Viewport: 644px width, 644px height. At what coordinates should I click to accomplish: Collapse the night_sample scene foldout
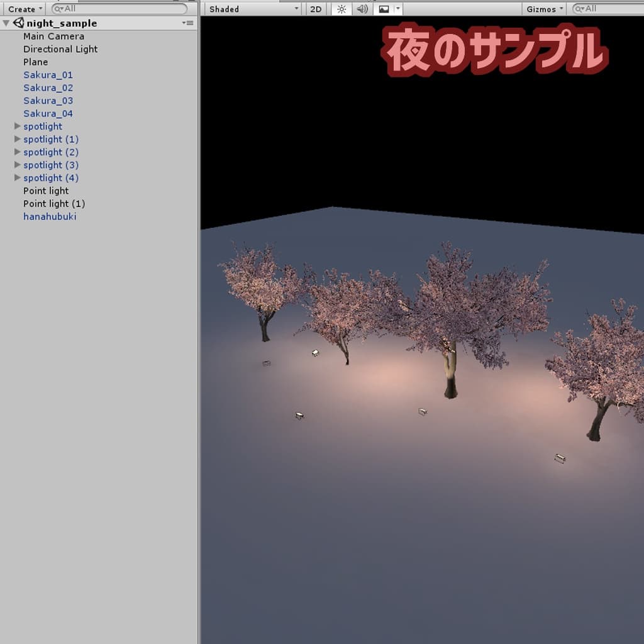[x=6, y=23]
